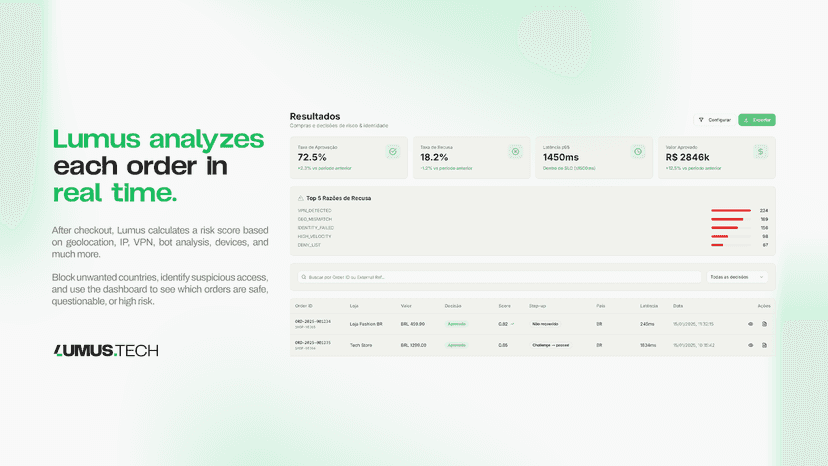This screenshot has width=828, height=466.
Task: Click value BRL 459.90
Action: (413, 324)
